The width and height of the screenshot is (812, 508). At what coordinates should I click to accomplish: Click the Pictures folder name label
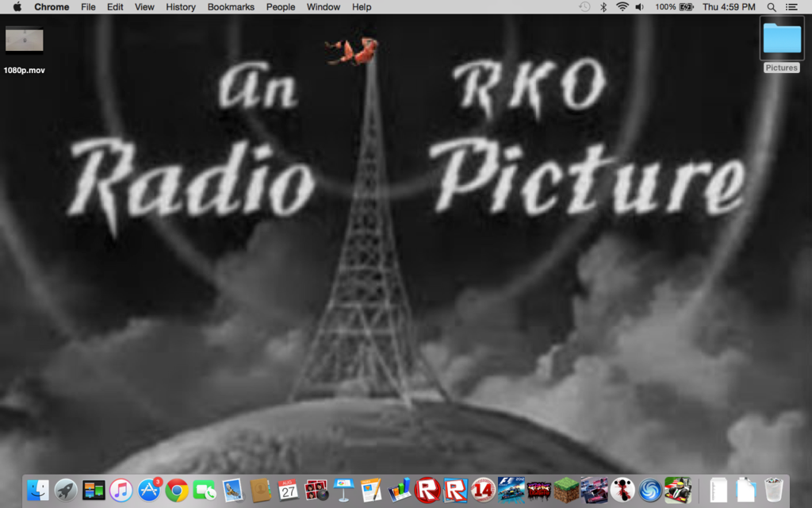781,67
